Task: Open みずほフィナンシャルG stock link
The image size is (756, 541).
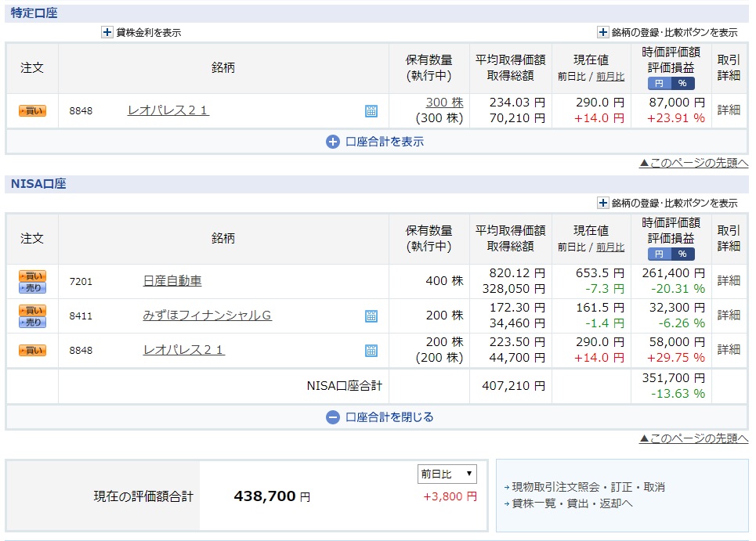Action: (208, 315)
